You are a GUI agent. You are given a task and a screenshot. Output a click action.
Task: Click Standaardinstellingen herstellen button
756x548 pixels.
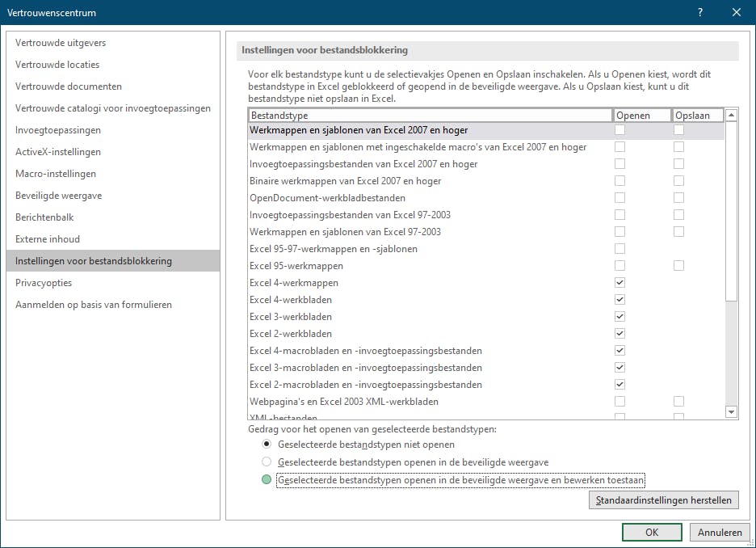[x=663, y=500]
